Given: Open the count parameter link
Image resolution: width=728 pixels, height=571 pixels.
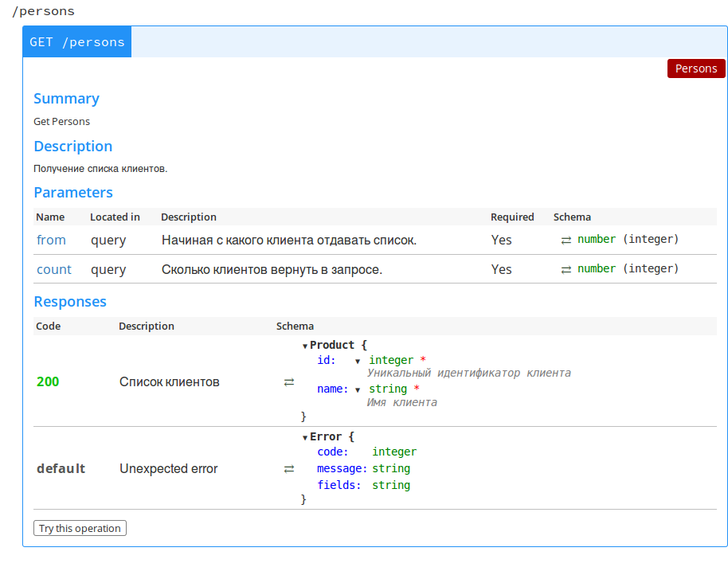Looking at the screenshot, I should (53, 269).
